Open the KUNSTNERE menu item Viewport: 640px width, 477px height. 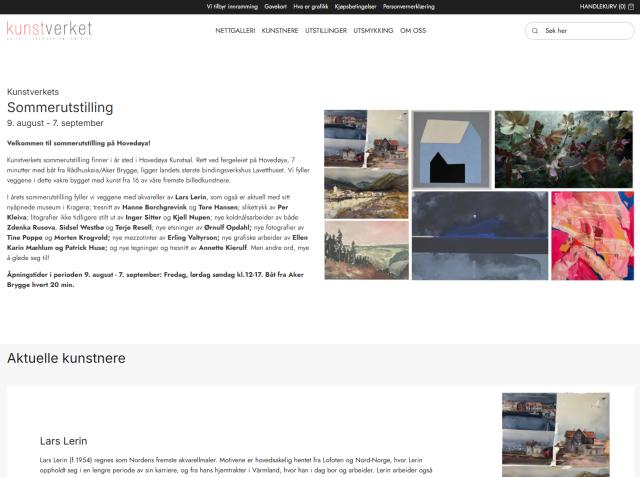point(280,31)
